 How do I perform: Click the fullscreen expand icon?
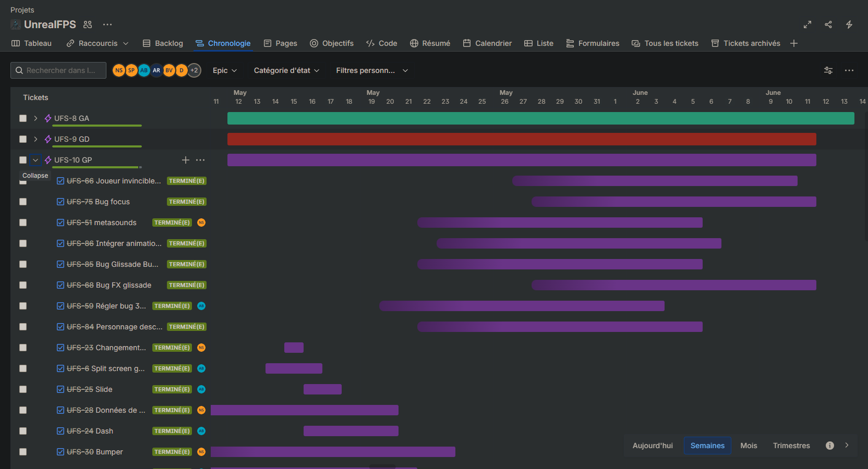pos(807,24)
